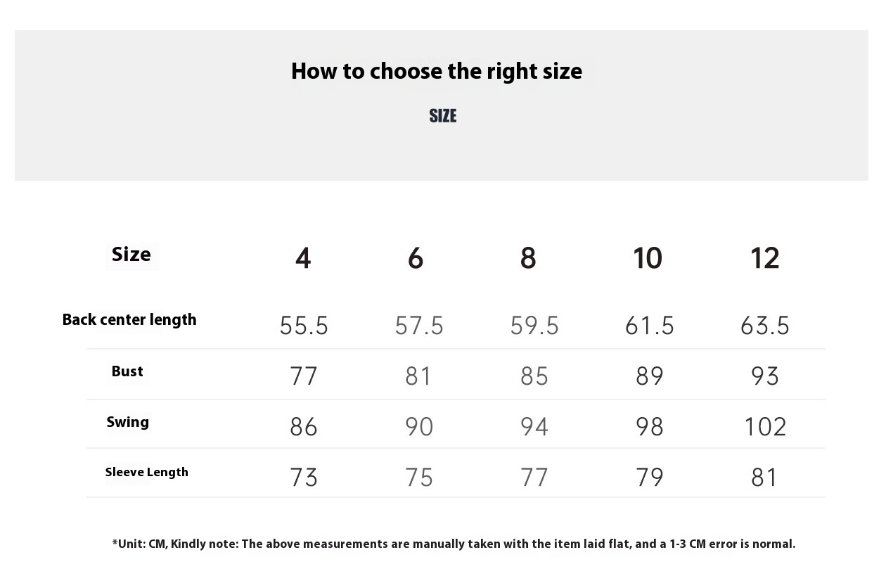The width and height of the screenshot is (886, 588).
Task: Select the size 8 column header
Action: tap(528, 259)
